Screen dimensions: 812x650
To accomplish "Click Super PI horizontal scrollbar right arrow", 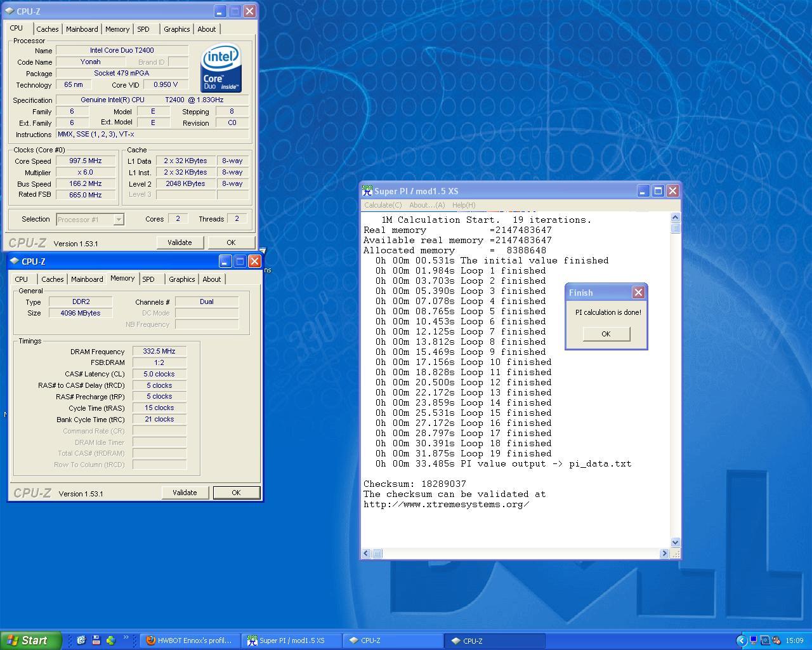I will point(665,554).
